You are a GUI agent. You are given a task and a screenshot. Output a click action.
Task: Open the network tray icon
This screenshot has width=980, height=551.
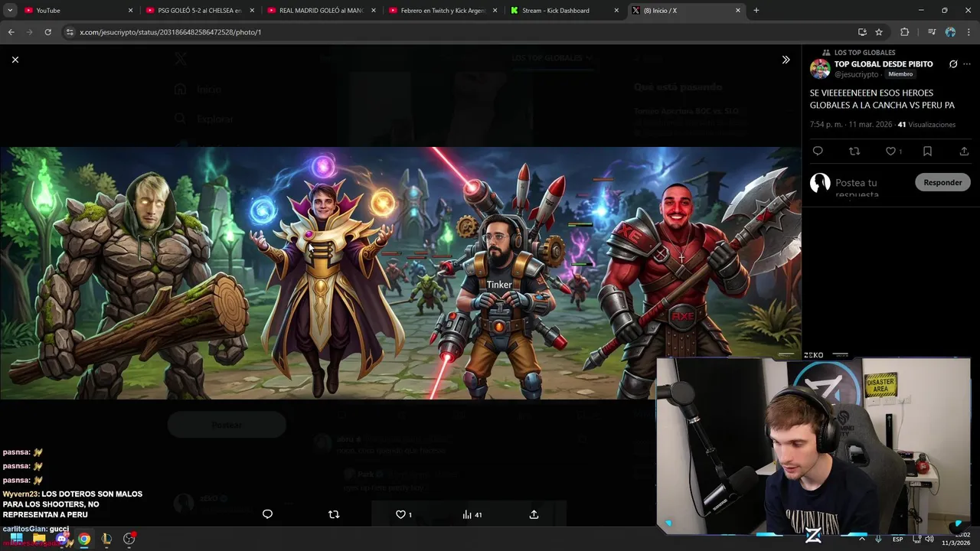click(x=916, y=539)
